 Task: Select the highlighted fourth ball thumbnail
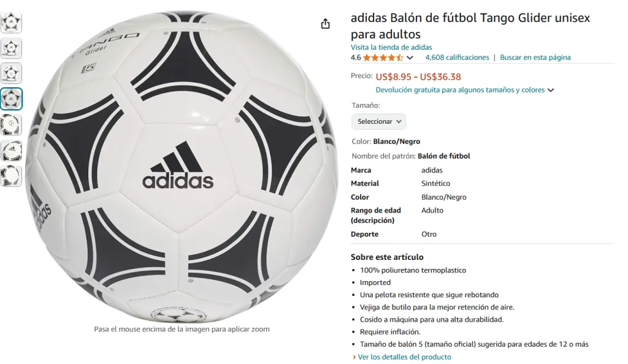(x=11, y=99)
